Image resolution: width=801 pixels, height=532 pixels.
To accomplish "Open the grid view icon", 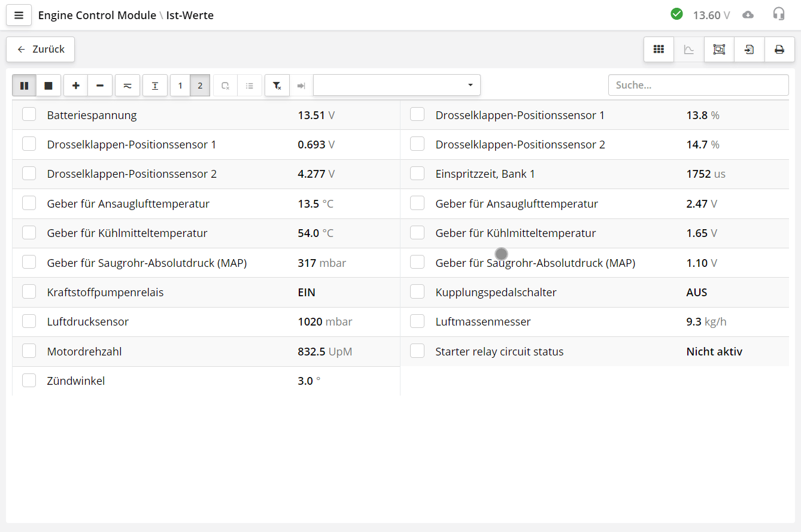I will coord(659,49).
